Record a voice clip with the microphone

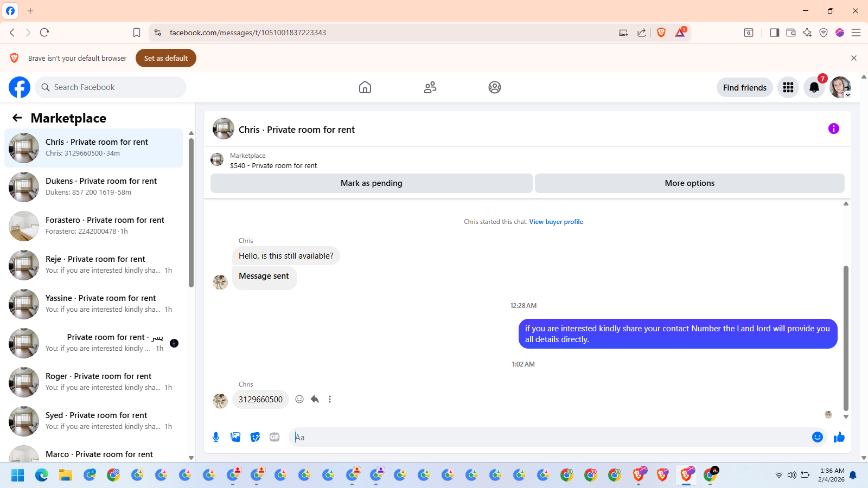[x=216, y=437]
